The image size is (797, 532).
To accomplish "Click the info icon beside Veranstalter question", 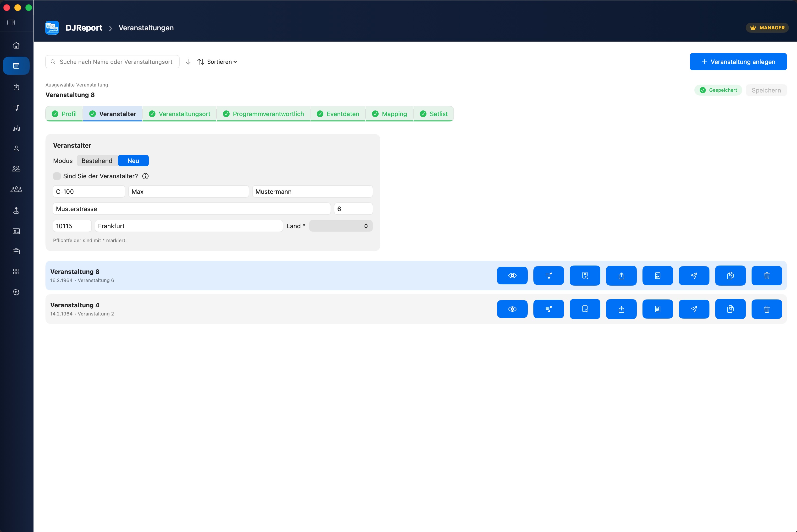I will tap(145, 176).
